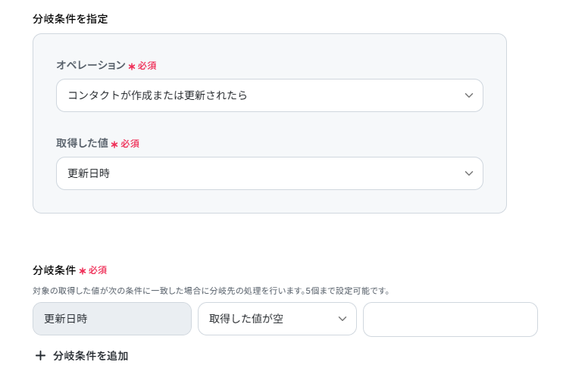588x371 pixels.
Task: Click the chevron on コンタクトが作成または更新されたら field
Action: pos(469,95)
